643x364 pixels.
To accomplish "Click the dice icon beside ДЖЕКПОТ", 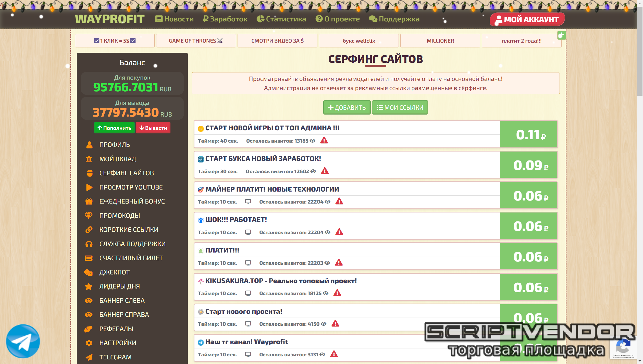I will coord(88,272).
